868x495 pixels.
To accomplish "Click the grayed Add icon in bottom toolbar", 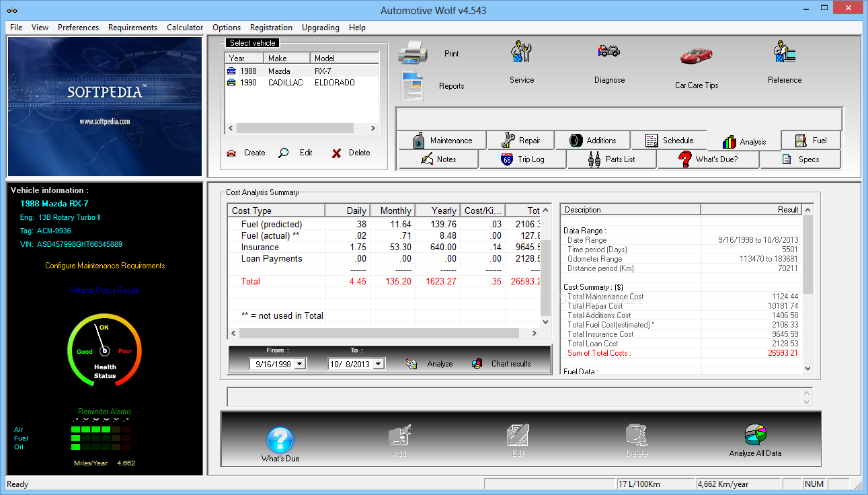I will click(399, 436).
